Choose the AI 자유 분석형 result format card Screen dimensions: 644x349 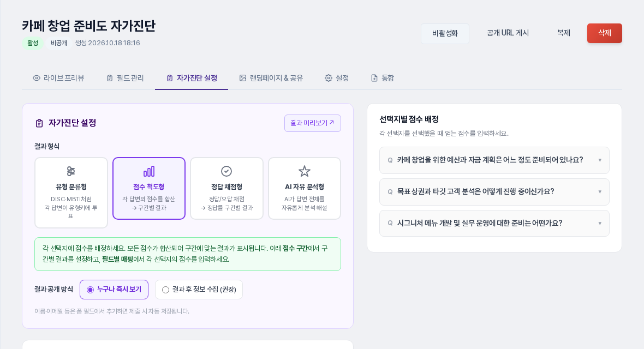click(x=305, y=189)
